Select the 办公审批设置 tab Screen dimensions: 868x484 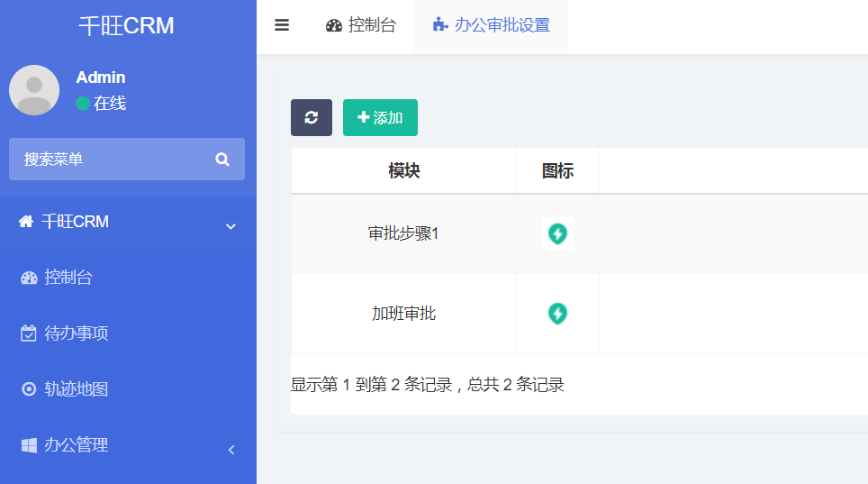coord(491,25)
